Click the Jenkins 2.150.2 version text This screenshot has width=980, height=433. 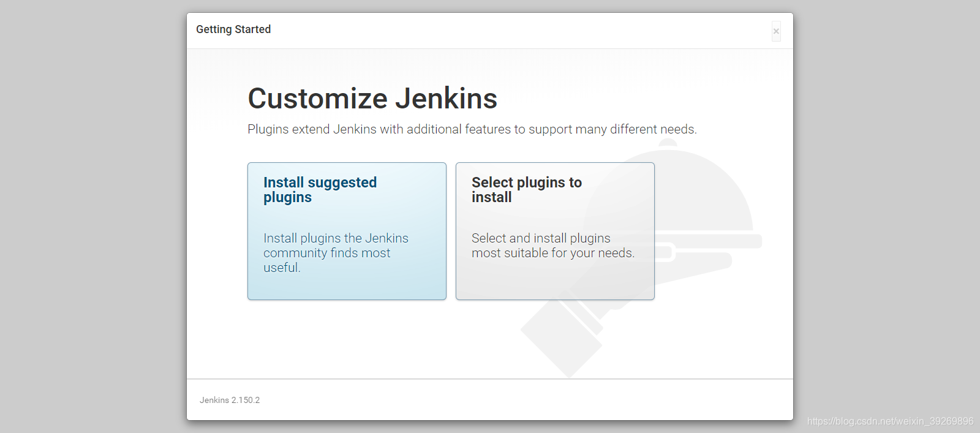coord(230,400)
